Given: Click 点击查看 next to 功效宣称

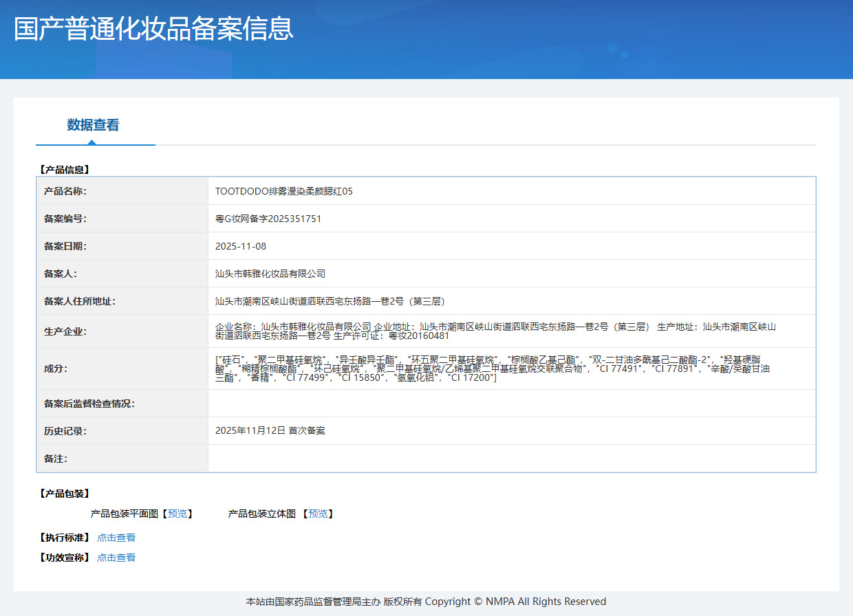Looking at the screenshot, I should point(116,558).
